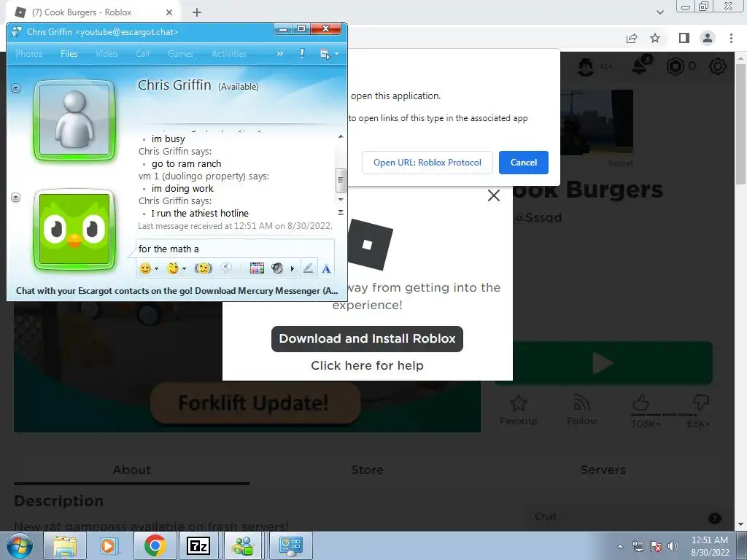
Task: Click chat history scrollbar down arrow
Action: click(x=341, y=199)
